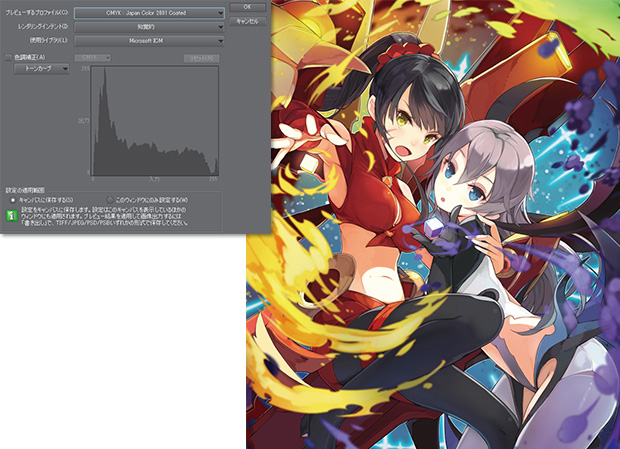The height and width of the screenshot is (449, 620).
Task: Open the トーンカーブ dropdown
Action: tap(42, 69)
